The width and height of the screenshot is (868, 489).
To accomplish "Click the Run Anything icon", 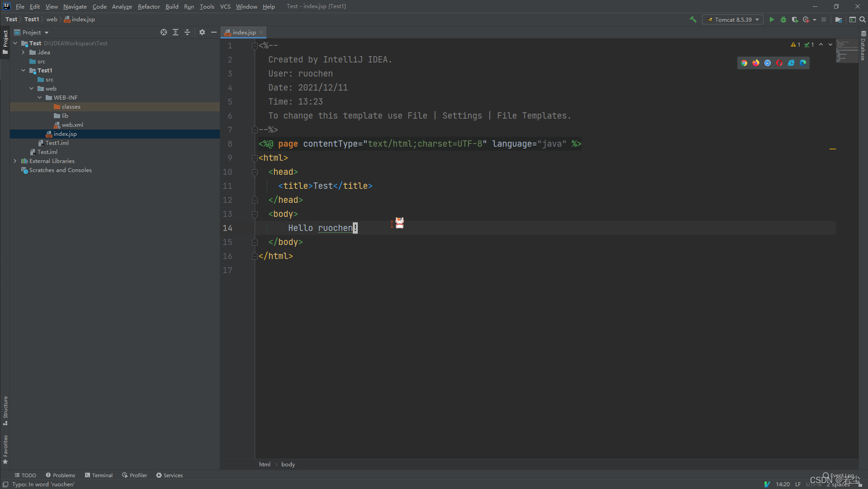I will pyautogui.click(x=853, y=19).
